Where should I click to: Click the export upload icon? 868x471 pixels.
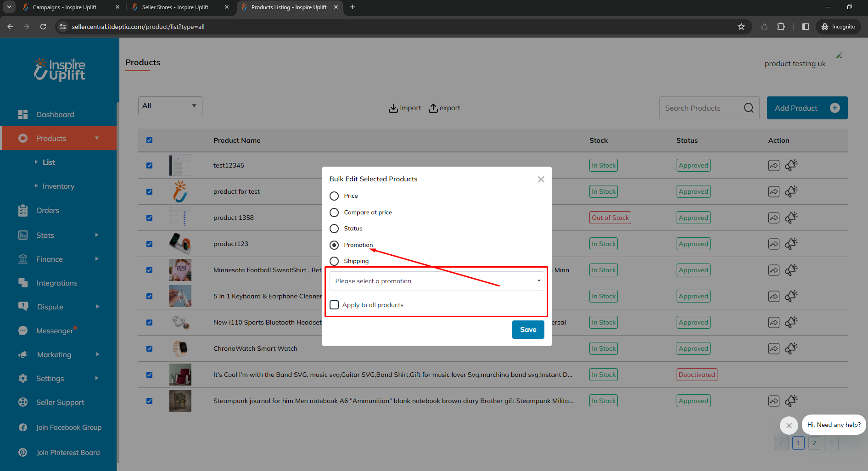(433, 108)
